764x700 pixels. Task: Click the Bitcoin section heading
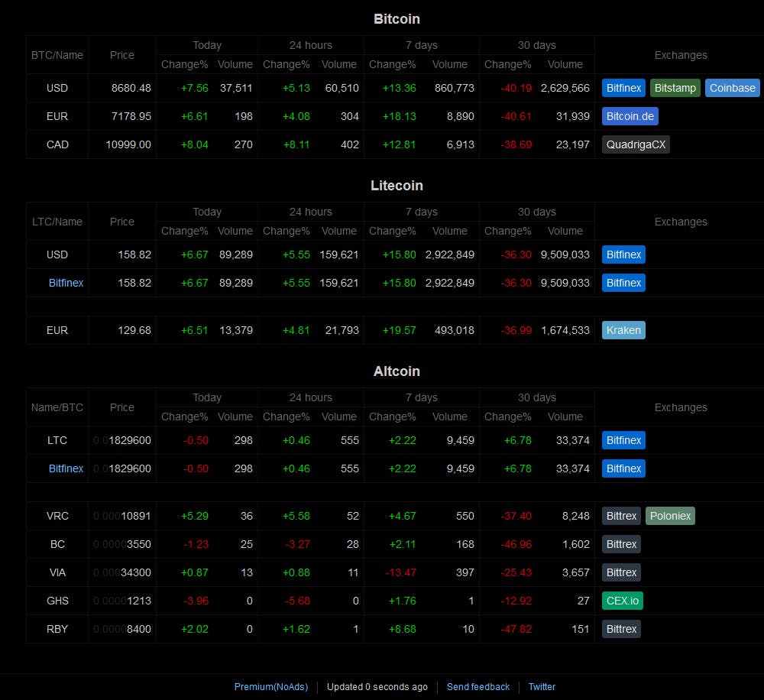397,19
